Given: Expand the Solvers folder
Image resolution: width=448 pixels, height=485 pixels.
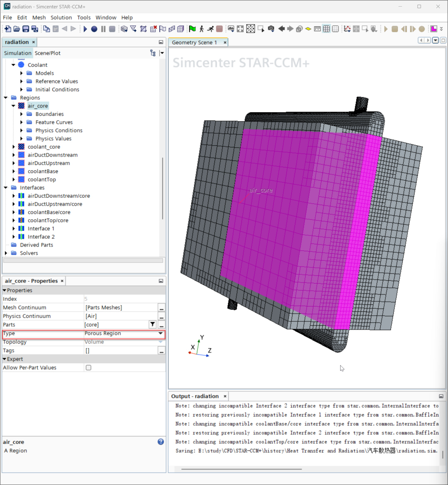Looking at the screenshot, I should tap(5, 253).
